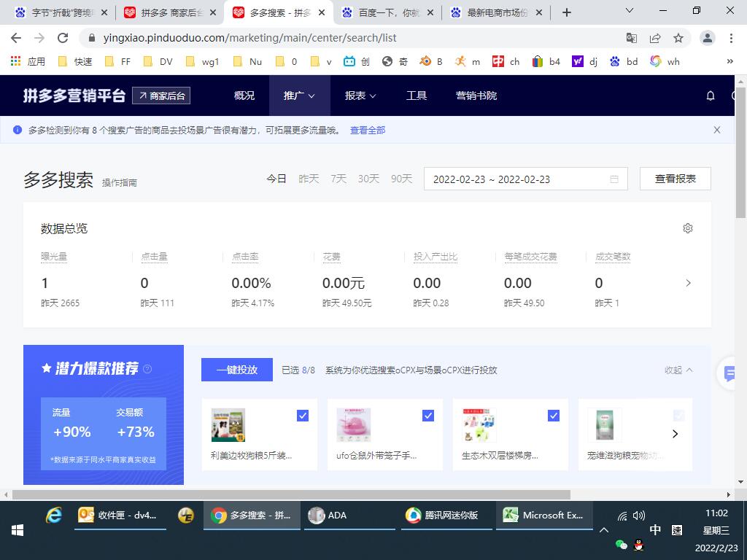
Task: Click the info icon in notice banner
Action: click(x=18, y=130)
